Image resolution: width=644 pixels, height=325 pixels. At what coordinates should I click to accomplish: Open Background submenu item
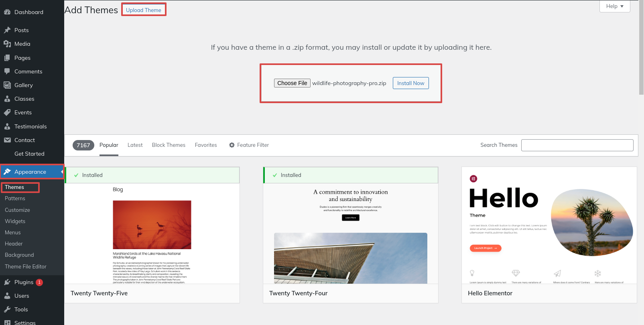click(x=19, y=255)
